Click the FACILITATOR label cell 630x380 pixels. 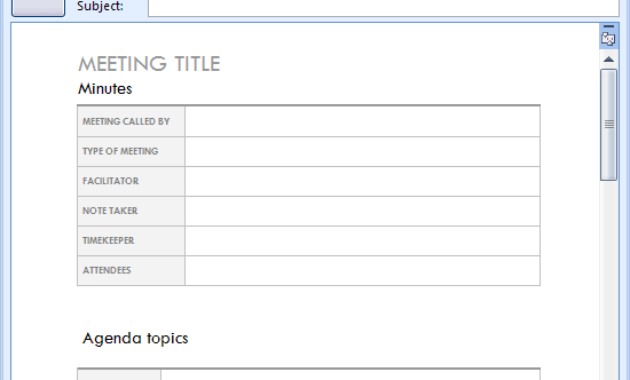click(x=131, y=181)
